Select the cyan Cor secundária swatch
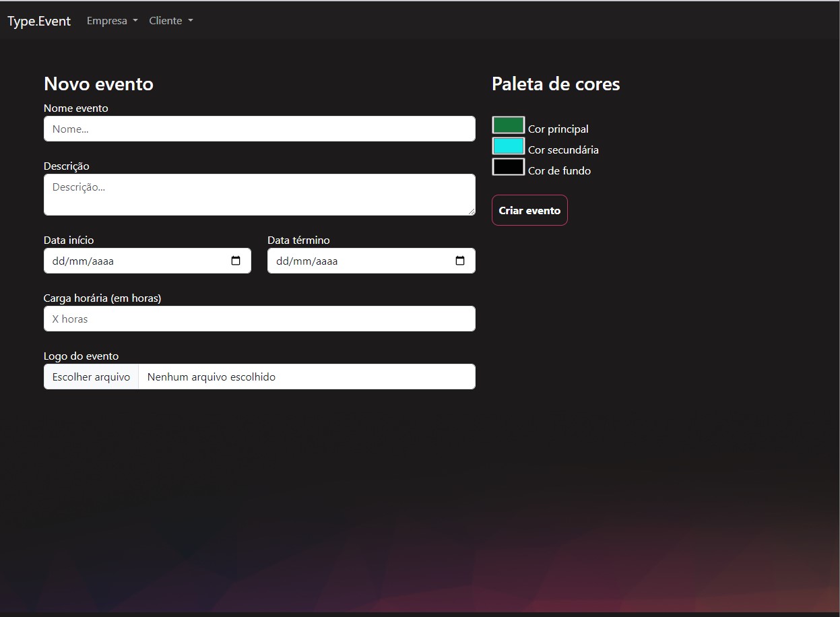Image resolution: width=840 pixels, height=617 pixels. (508, 145)
